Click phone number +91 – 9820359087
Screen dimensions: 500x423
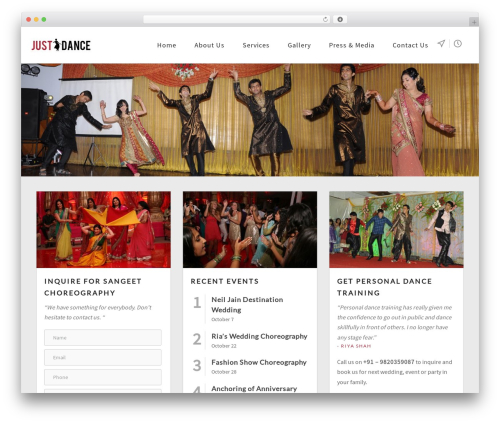click(x=389, y=362)
